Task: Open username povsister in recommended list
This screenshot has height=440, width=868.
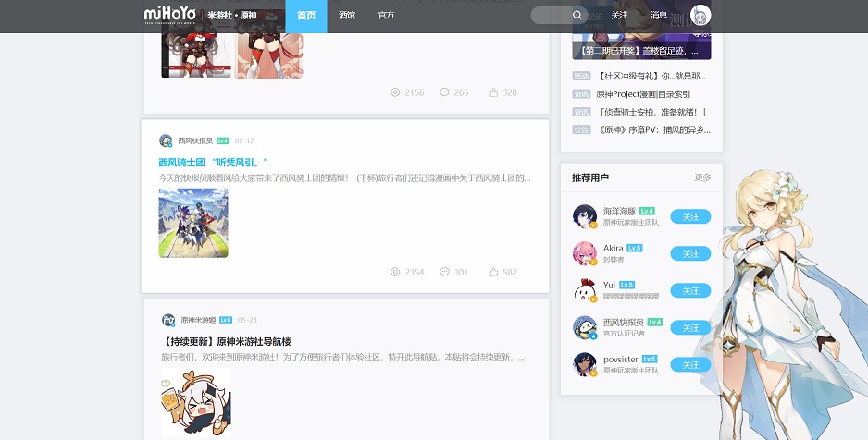Action: coord(621,360)
